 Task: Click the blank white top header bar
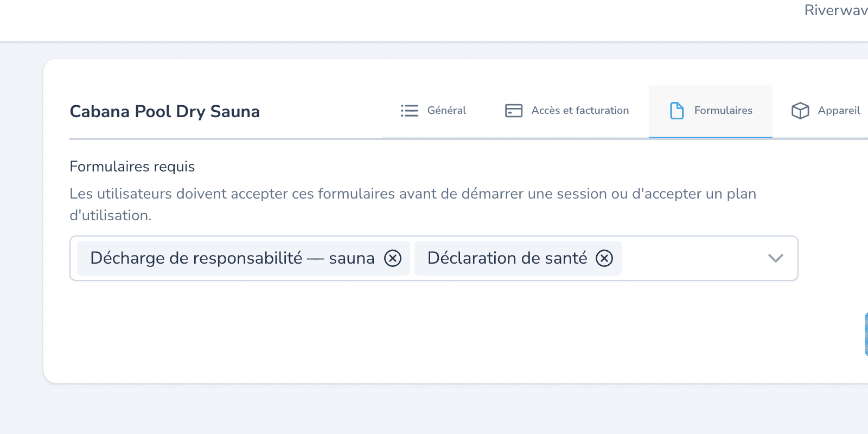point(380,21)
